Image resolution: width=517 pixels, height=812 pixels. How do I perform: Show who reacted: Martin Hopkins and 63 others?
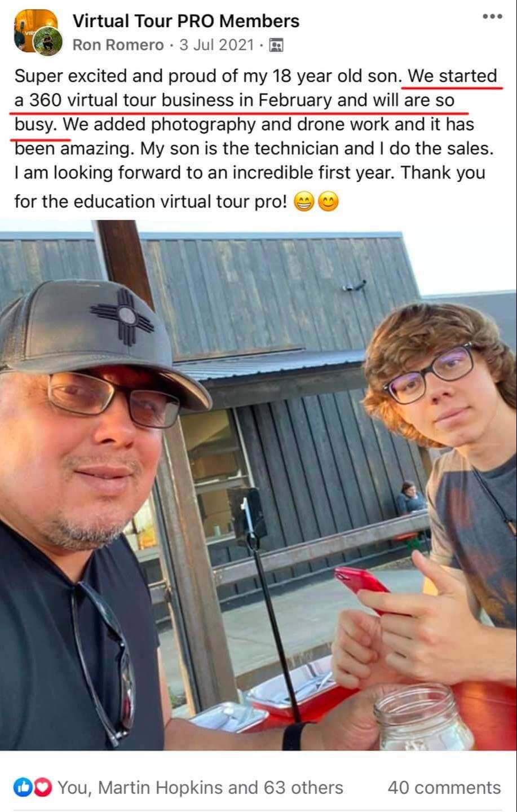coord(200,787)
